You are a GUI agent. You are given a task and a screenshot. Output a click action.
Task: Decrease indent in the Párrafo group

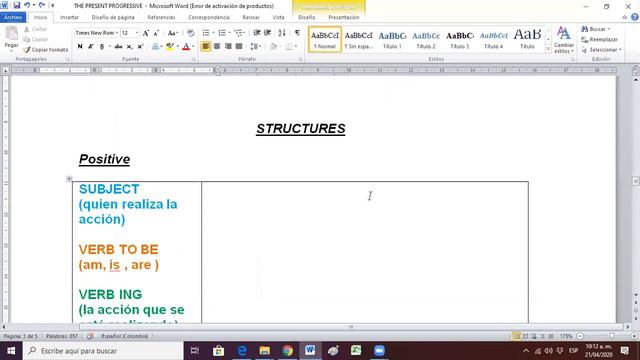pos(257,33)
